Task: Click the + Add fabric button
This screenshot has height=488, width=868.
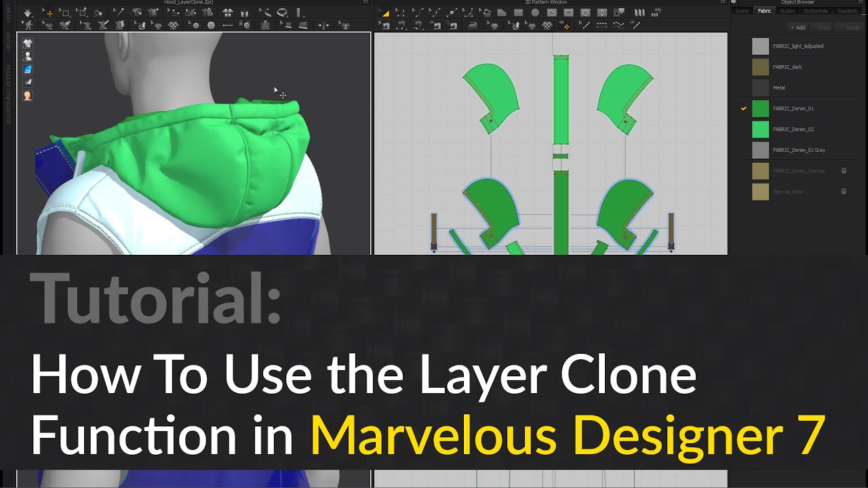Action: pos(797,28)
